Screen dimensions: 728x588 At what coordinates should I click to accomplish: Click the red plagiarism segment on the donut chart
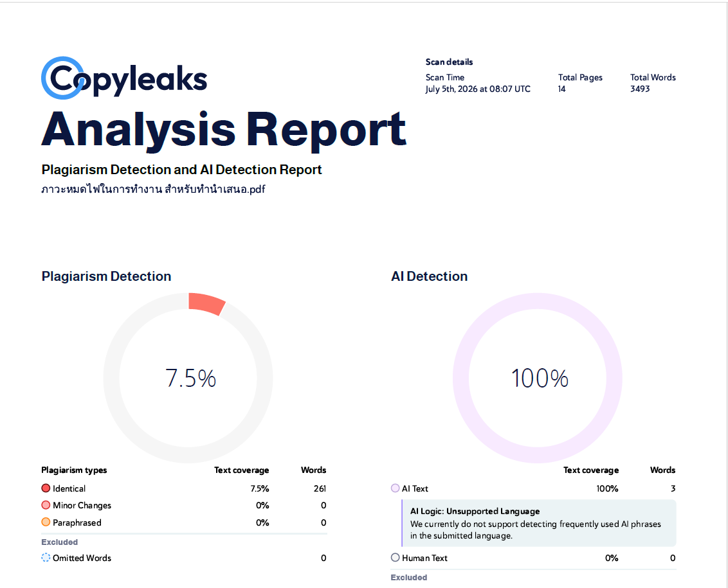click(206, 303)
